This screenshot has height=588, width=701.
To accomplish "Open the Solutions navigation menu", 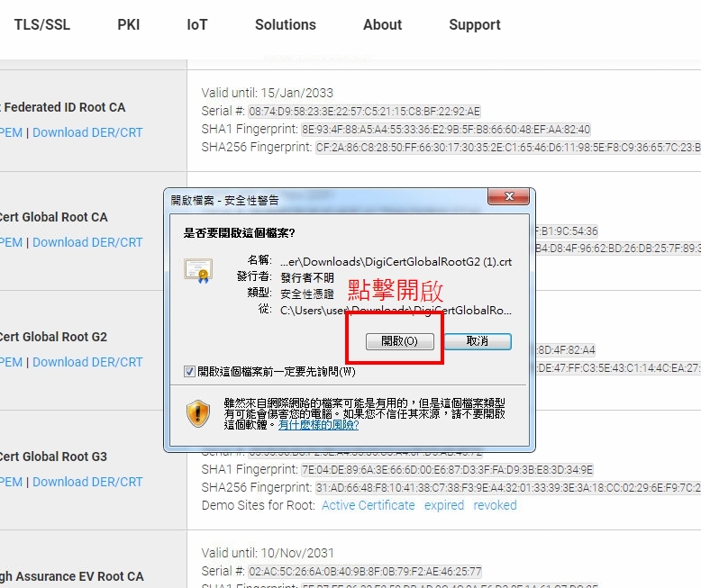I will (x=286, y=24).
